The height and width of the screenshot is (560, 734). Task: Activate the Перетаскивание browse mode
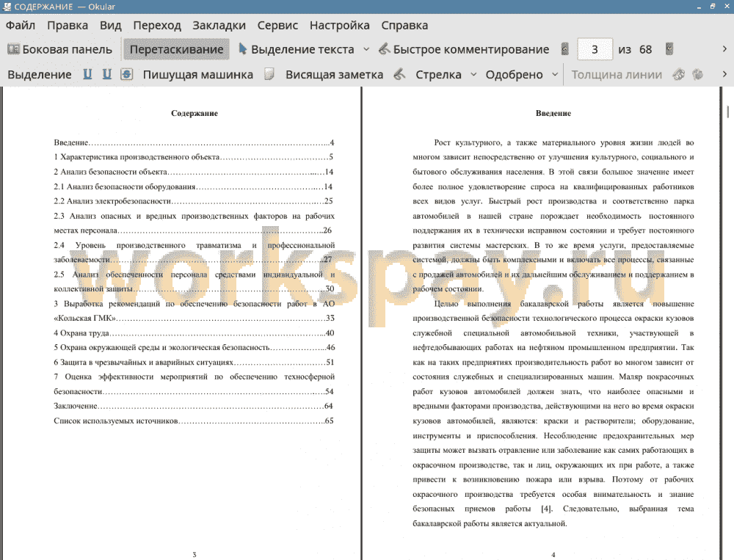[x=176, y=49]
